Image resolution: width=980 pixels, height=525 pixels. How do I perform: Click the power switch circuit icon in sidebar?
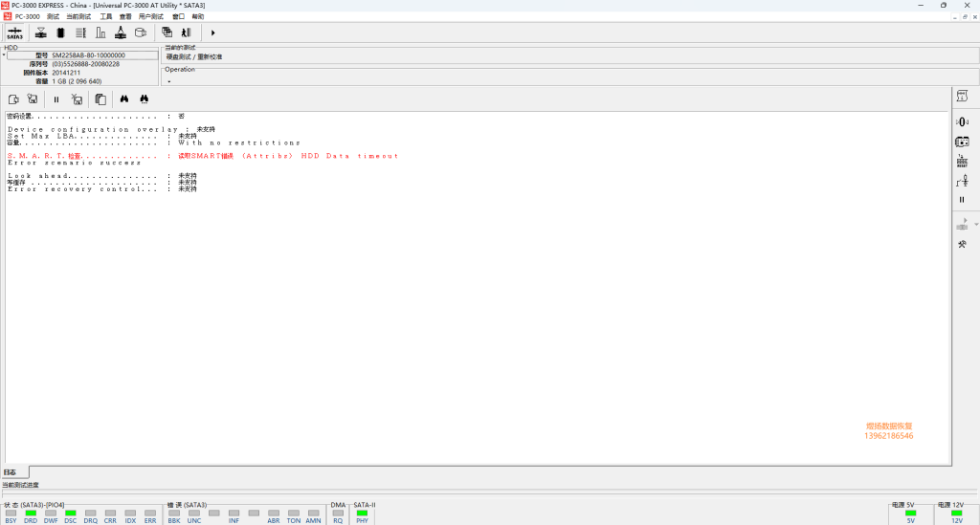[x=962, y=181]
